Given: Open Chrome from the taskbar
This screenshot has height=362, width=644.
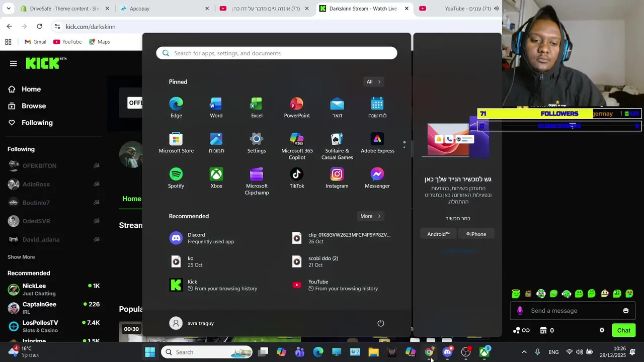Looking at the screenshot, I should click(x=429, y=352).
